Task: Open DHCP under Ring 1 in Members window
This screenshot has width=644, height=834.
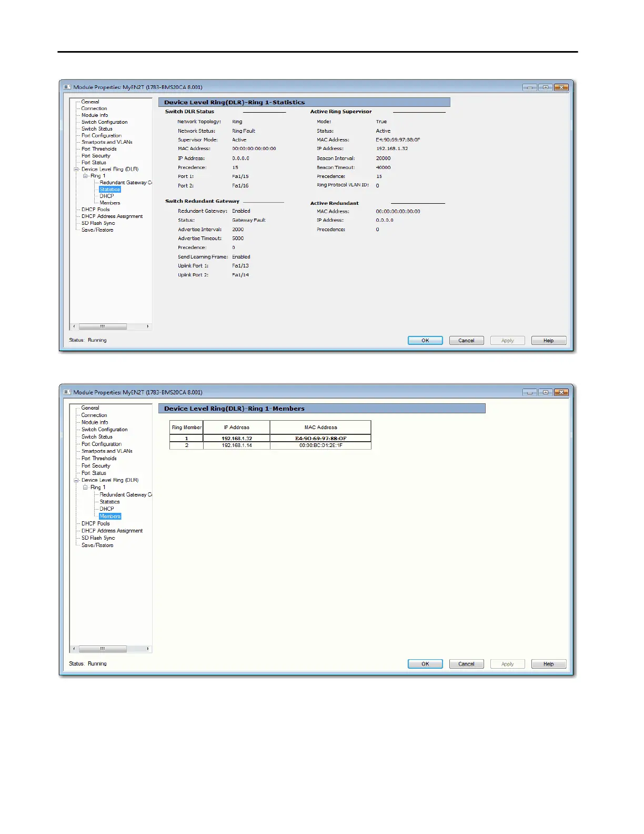Action: (x=107, y=509)
